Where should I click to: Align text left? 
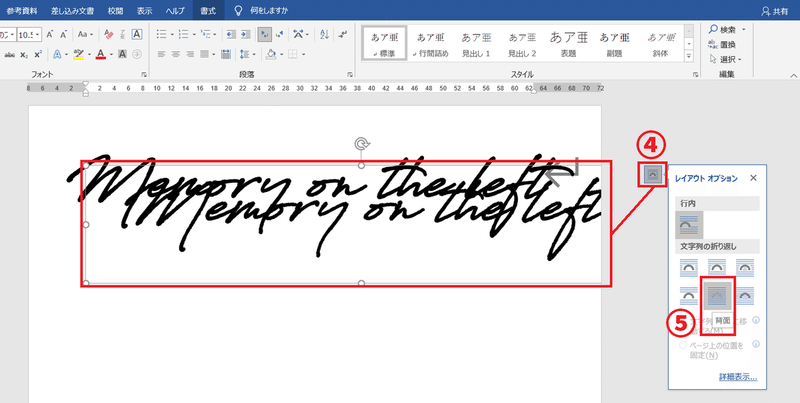tap(162, 54)
